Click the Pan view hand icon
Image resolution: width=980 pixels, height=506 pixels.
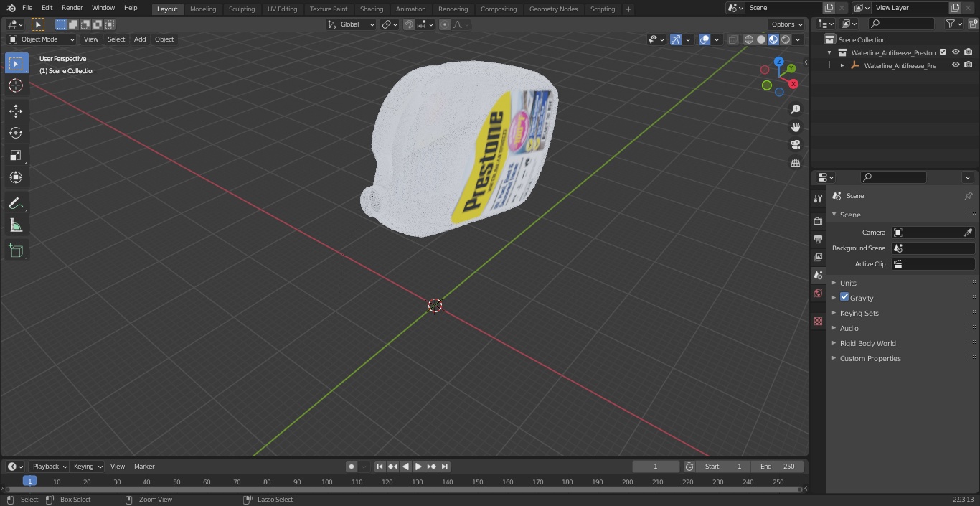click(795, 127)
